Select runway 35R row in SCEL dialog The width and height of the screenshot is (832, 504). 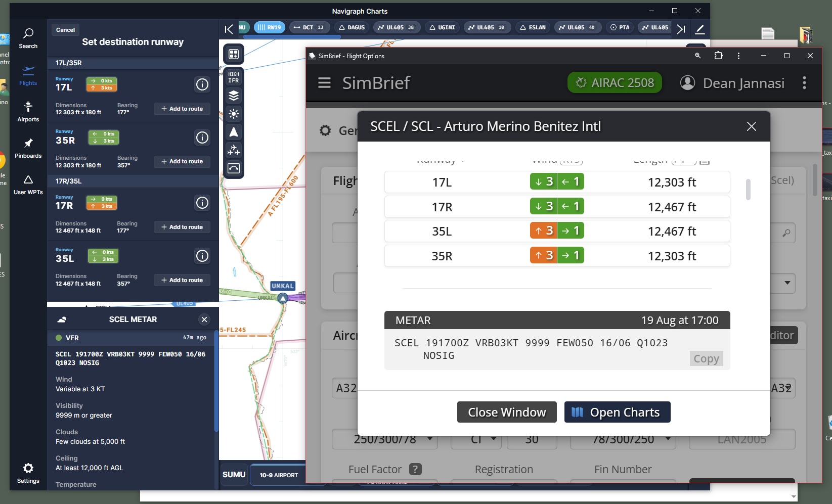[557, 256]
